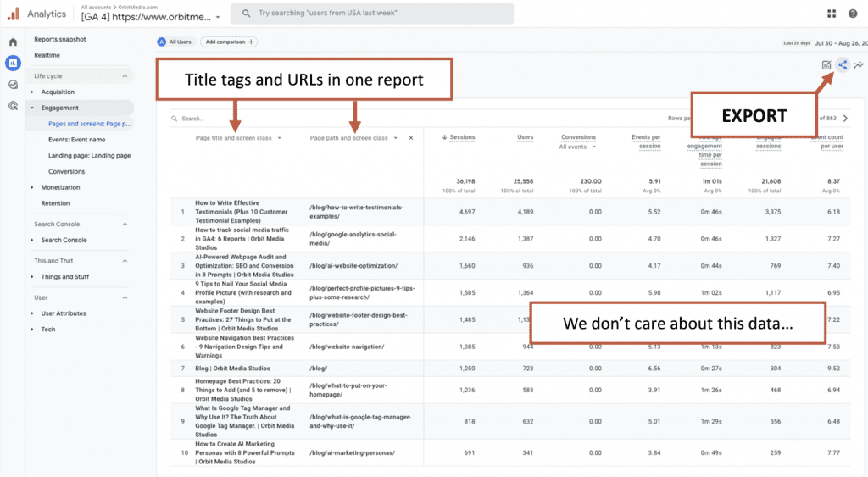
Task: Click the Add comparison button
Action: (x=229, y=42)
